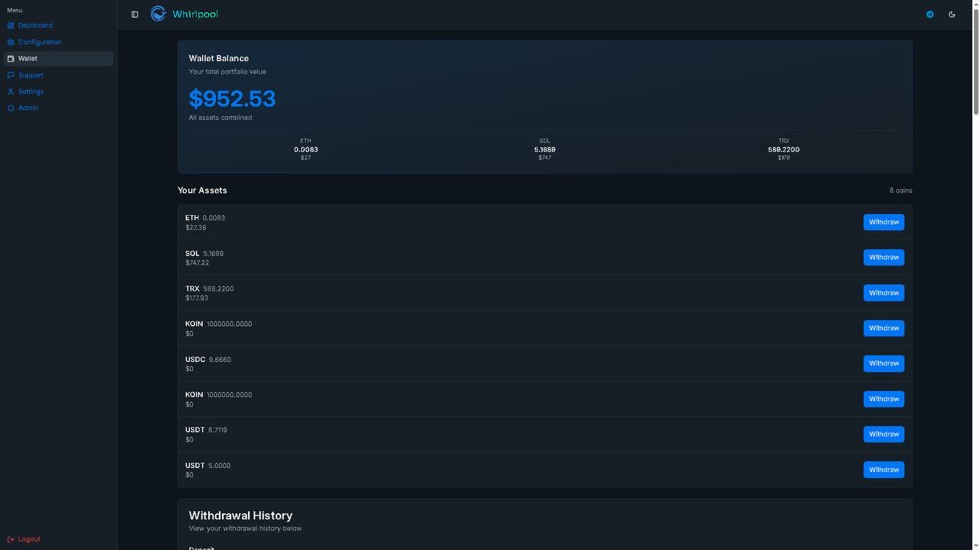980x550 pixels.
Task: Open the Settings menu item
Action: [31, 92]
